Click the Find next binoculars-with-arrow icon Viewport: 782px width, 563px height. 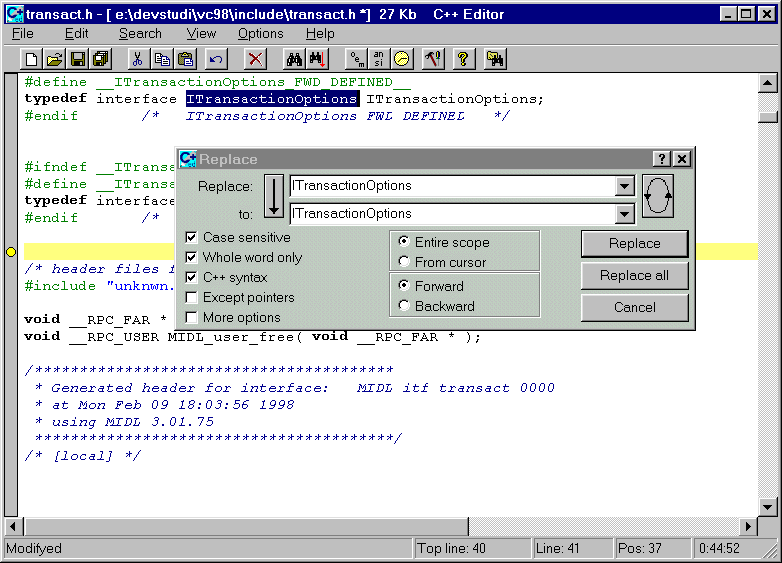317,59
